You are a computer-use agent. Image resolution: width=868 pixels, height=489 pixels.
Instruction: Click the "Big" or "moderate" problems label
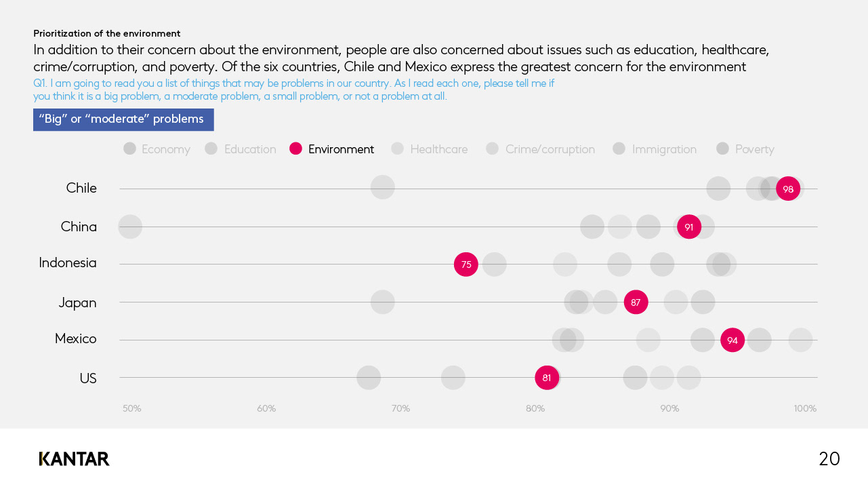[123, 119]
